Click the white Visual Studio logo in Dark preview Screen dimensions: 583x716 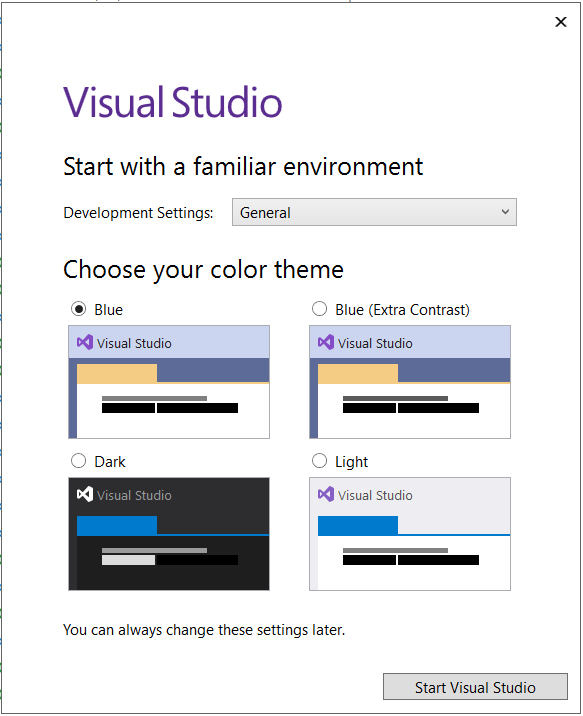coord(85,494)
